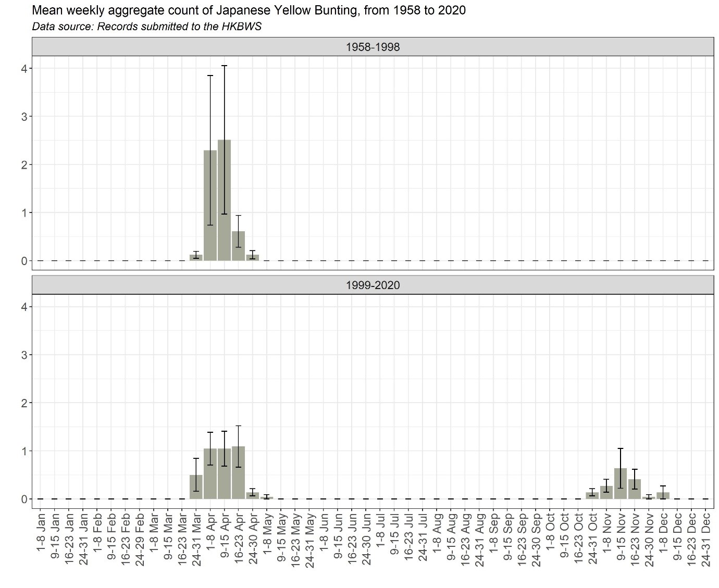Click y-axis label 1 in the 1999-2020 panel
The image size is (719, 588).
(x=24, y=451)
